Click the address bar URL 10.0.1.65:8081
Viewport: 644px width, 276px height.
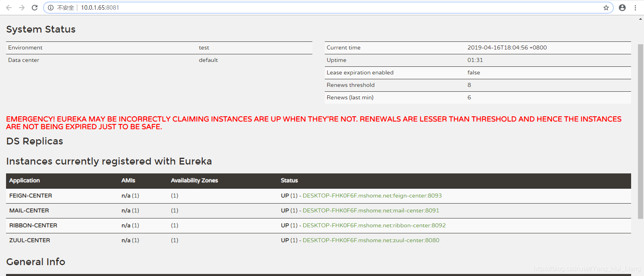coord(100,8)
